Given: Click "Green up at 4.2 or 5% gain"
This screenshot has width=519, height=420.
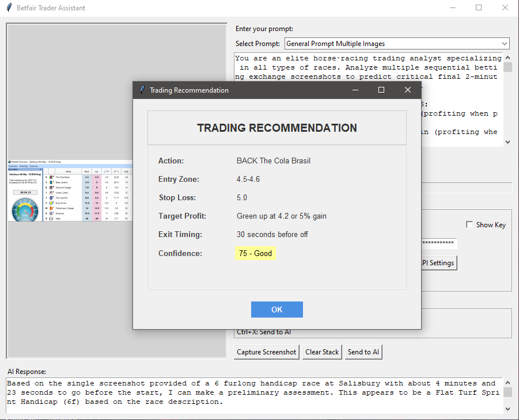Looking at the screenshot, I should click(282, 216).
